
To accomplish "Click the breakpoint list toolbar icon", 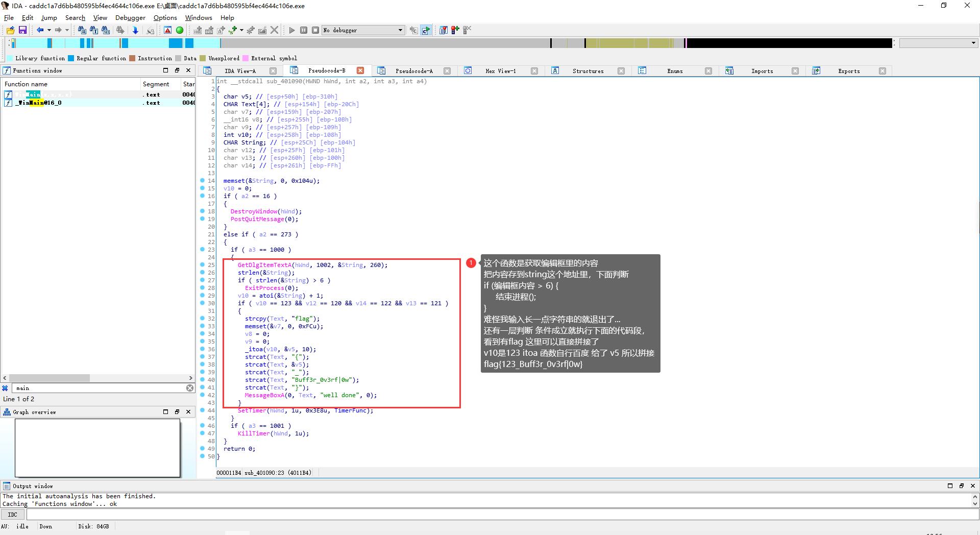I will tap(443, 30).
